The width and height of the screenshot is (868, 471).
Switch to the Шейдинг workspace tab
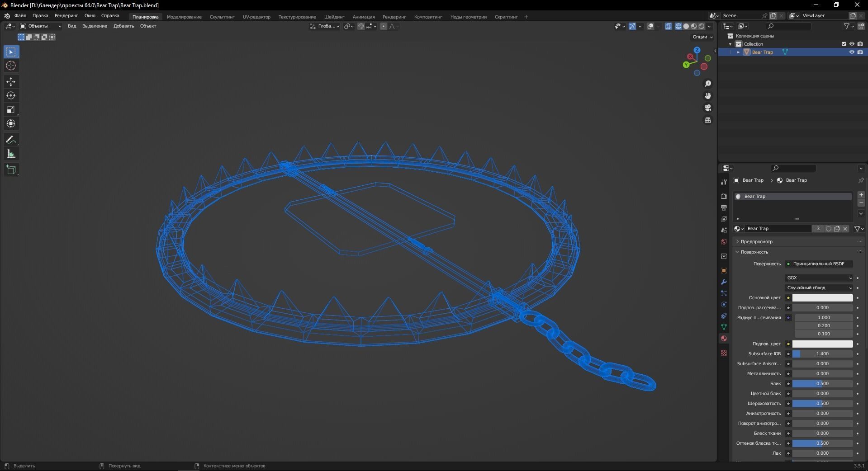334,17
